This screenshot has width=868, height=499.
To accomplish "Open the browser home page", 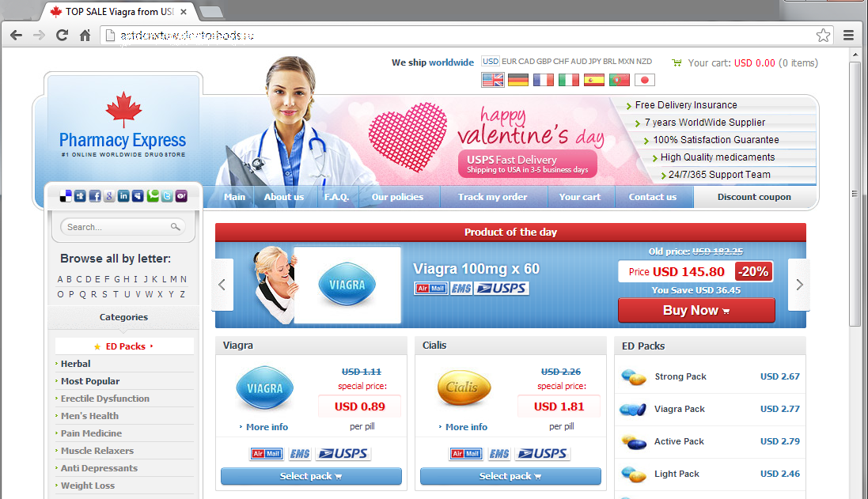I will (85, 36).
